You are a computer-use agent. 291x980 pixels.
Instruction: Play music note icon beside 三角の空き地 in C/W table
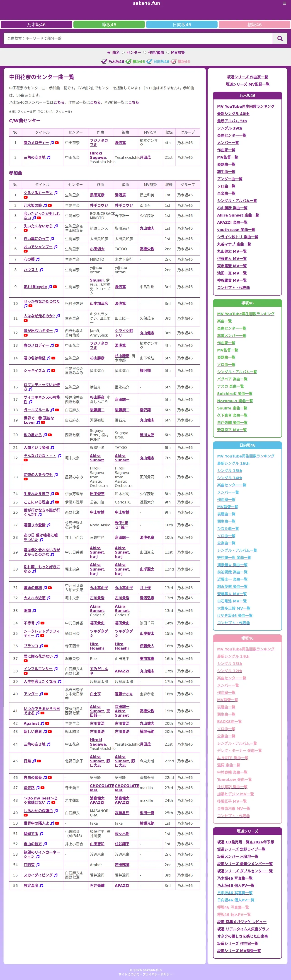tap(49, 157)
